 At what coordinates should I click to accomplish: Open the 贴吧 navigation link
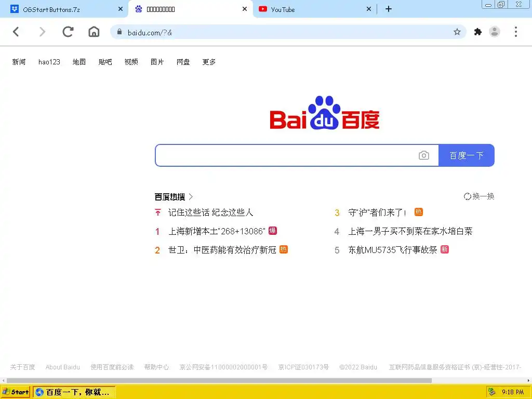105,62
